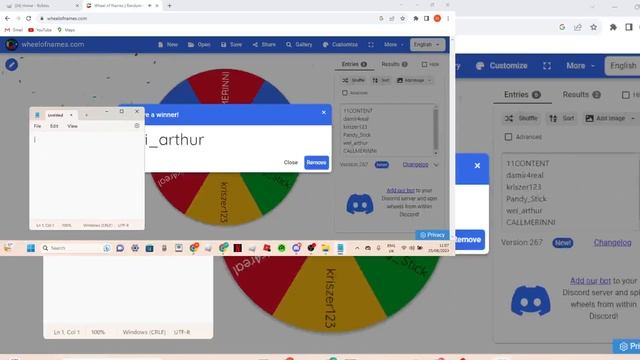Open the Maps bookmark
The width and height of the screenshot is (640, 360).
coord(66,30)
